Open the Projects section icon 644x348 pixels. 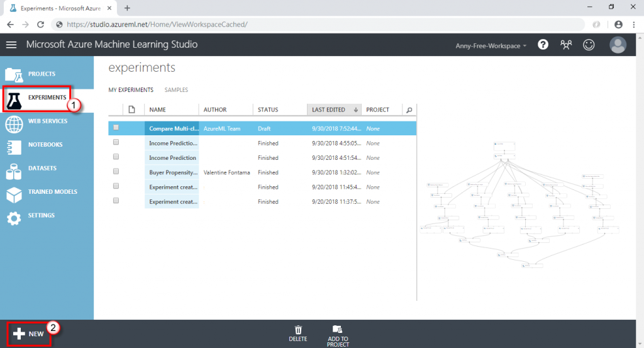tap(14, 75)
